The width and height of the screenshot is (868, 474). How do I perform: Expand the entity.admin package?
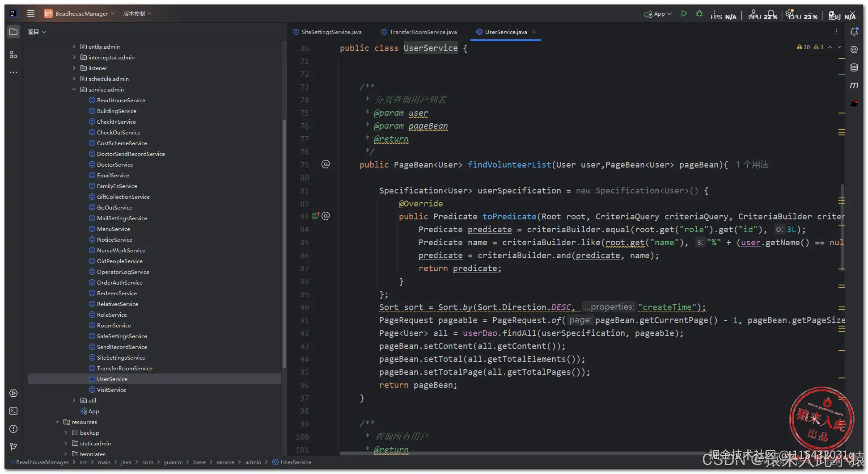click(x=74, y=46)
